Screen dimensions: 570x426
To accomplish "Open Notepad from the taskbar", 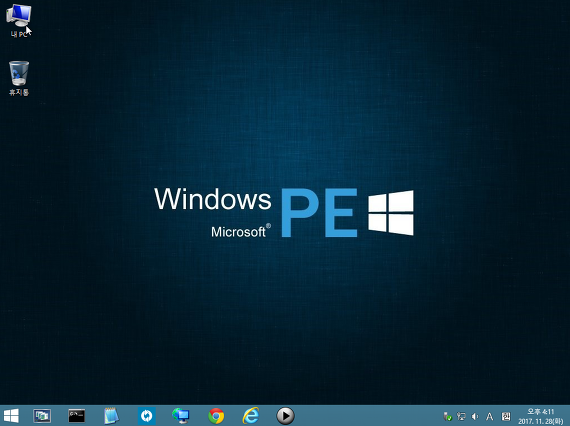I will point(111,415).
